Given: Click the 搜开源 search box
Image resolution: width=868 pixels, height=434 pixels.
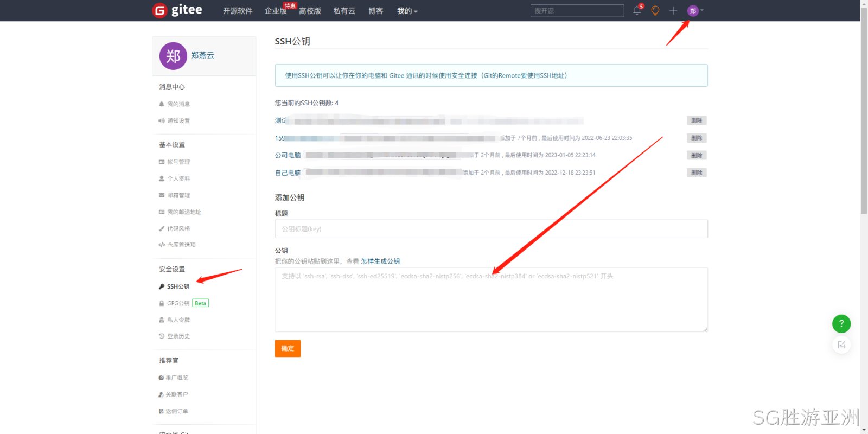Looking at the screenshot, I should [577, 10].
